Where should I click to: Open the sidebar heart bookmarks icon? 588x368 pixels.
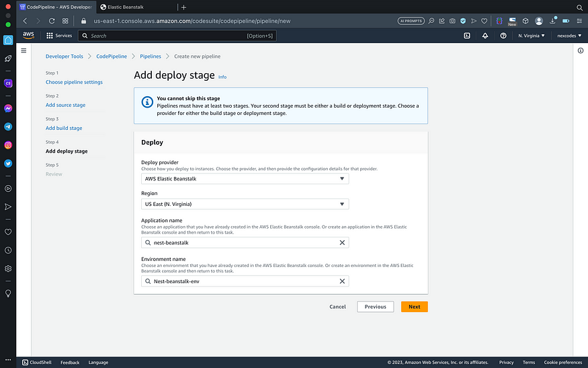point(8,232)
